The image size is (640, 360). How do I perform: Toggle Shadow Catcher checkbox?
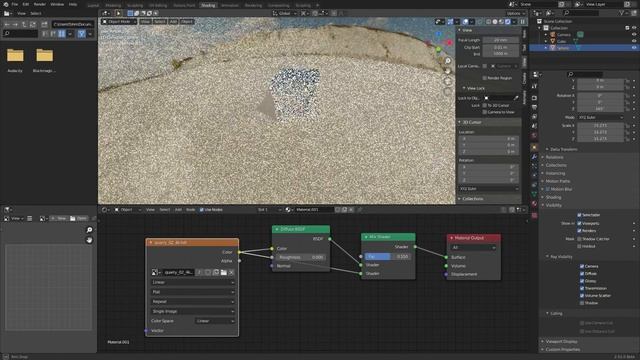click(579, 239)
